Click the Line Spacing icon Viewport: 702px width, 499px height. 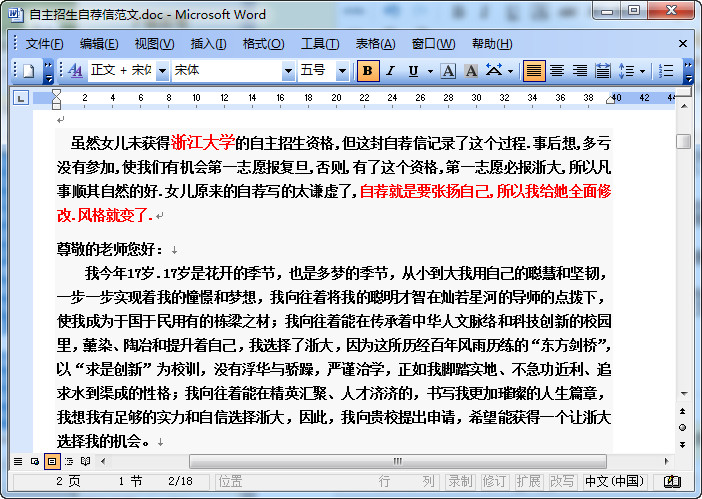click(x=626, y=71)
